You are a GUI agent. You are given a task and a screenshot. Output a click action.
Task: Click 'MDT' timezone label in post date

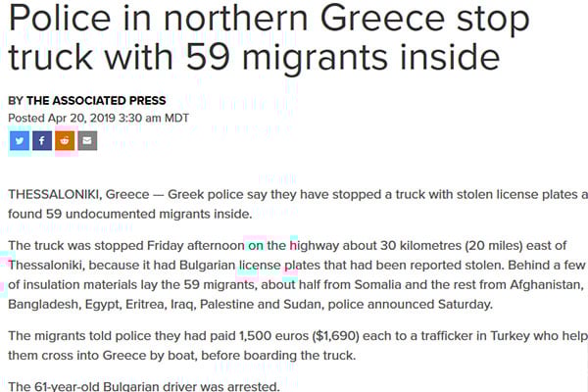click(176, 119)
